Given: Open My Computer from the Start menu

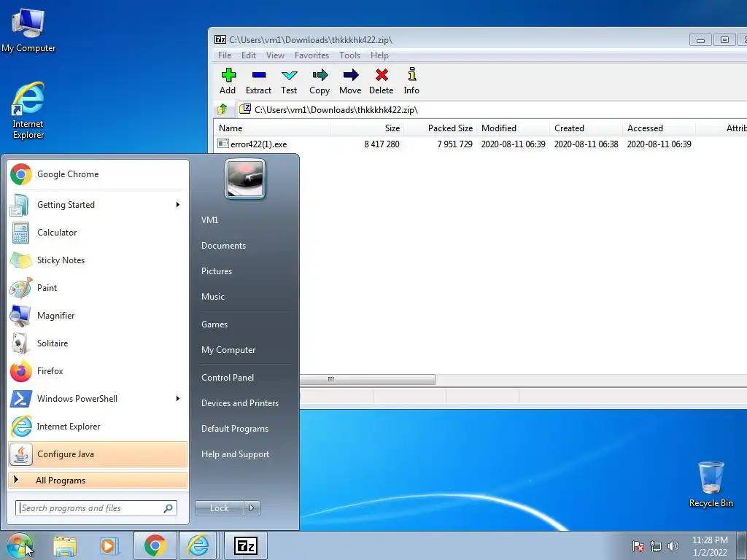Looking at the screenshot, I should (228, 350).
